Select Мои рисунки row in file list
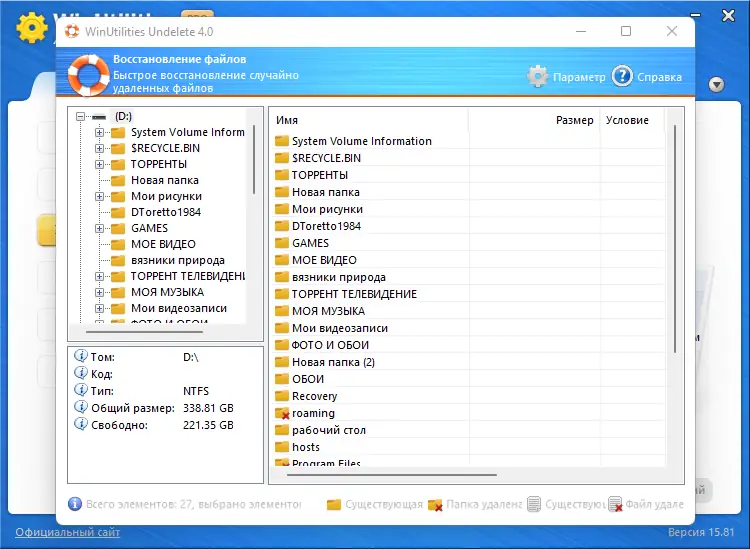This screenshot has height=549, width=750. click(x=467, y=209)
